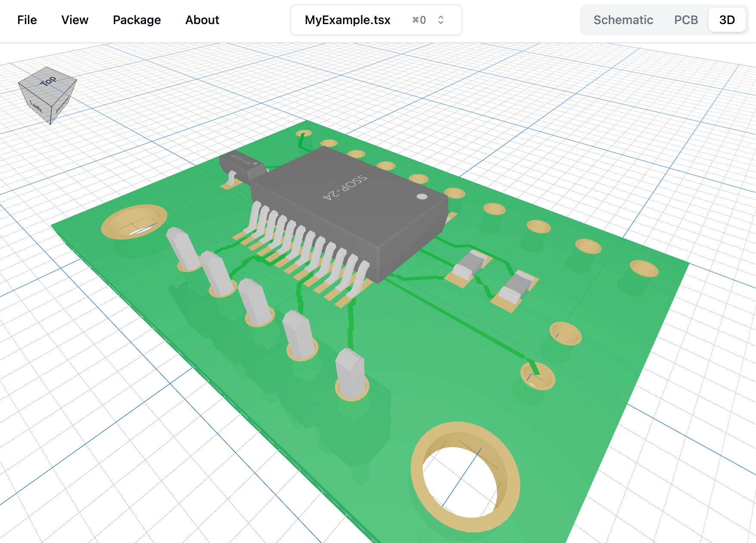
Task: Switch to the Schematic tab
Action: pos(623,20)
